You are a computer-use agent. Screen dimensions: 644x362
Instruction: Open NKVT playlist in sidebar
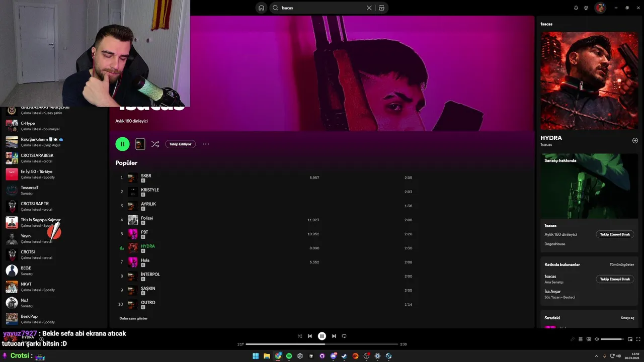pyautogui.click(x=54, y=287)
